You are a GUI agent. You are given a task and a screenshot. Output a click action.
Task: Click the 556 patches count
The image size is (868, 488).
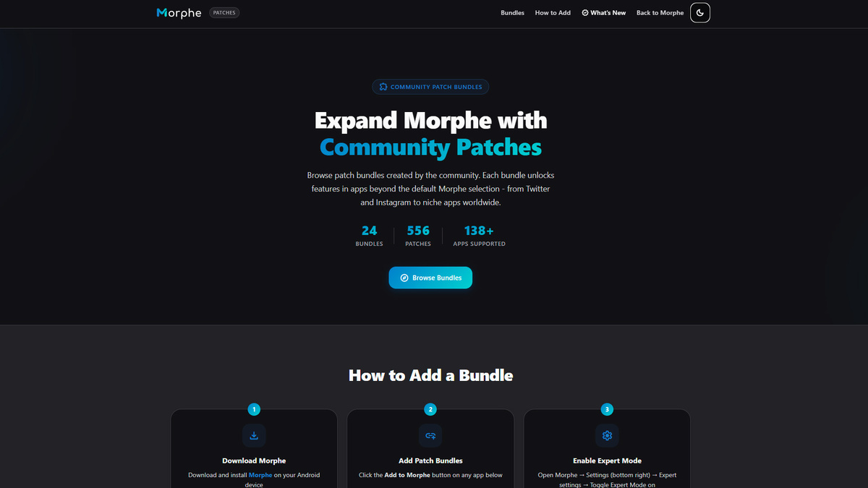pos(418,231)
